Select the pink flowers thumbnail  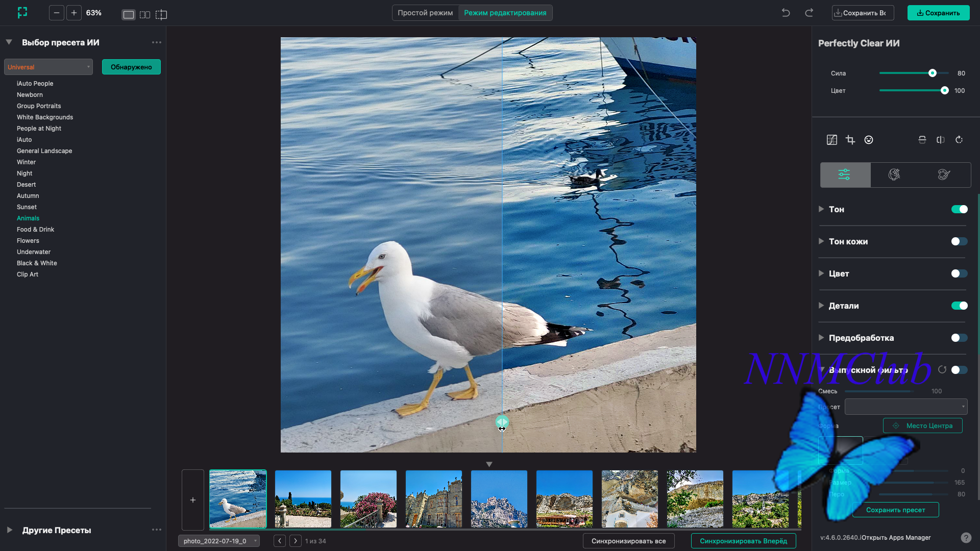[369, 499]
